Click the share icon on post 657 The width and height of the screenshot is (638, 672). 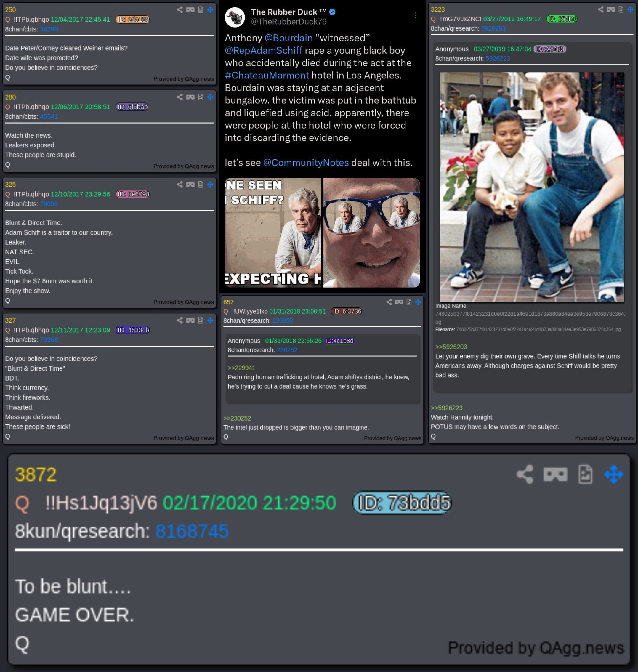pos(389,302)
